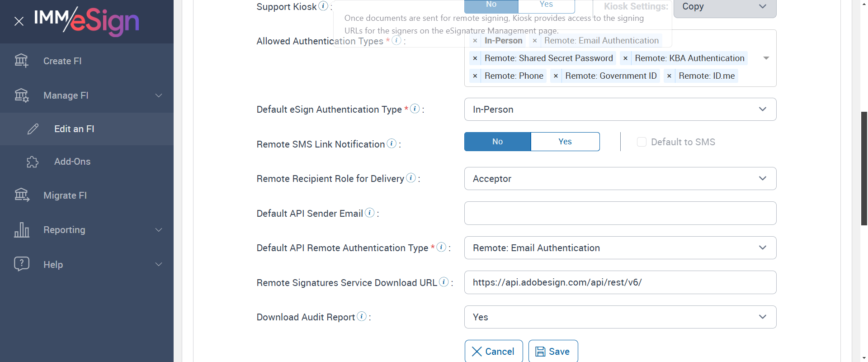The width and height of the screenshot is (868, 362).
Task: Set Remote SMS Link Notification to Yes
Action: 565,142
